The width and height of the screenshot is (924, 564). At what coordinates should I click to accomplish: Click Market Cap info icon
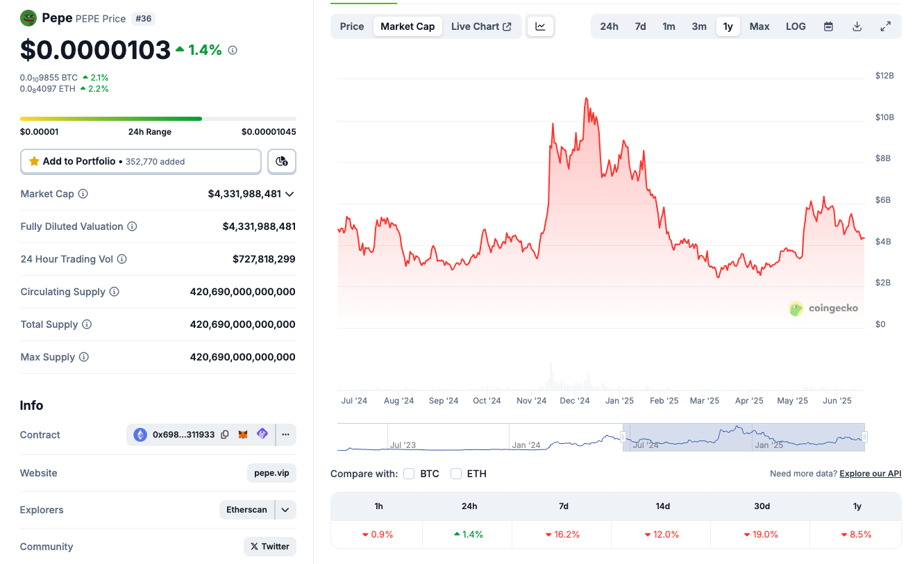(83, 194)
